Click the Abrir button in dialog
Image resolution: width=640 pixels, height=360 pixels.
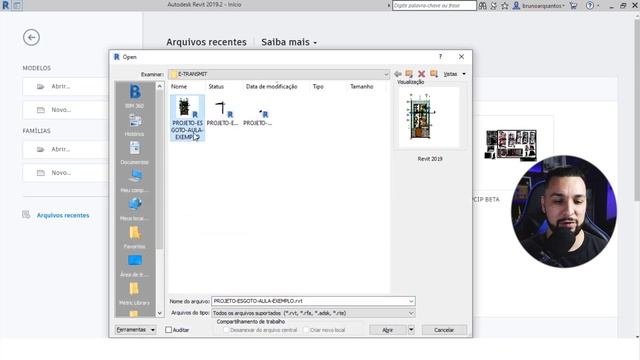click(x=388, y=330)
